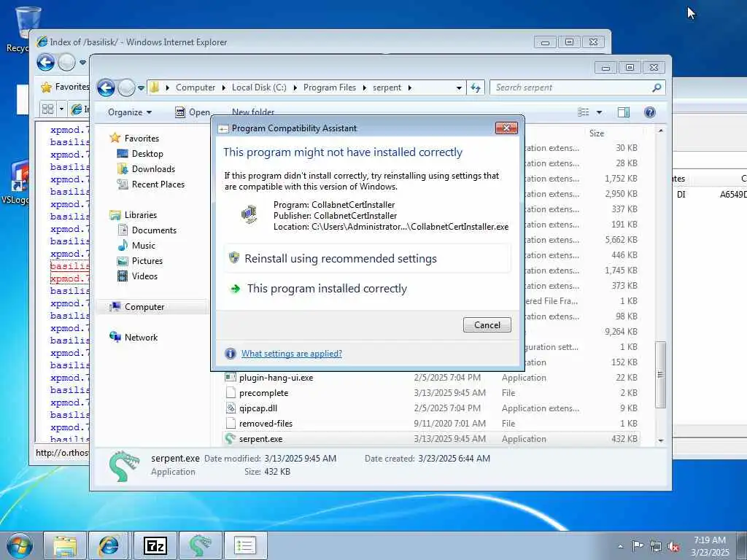Open list application taskbar button
Screen dimensions: 747x560
pos(245,545)
